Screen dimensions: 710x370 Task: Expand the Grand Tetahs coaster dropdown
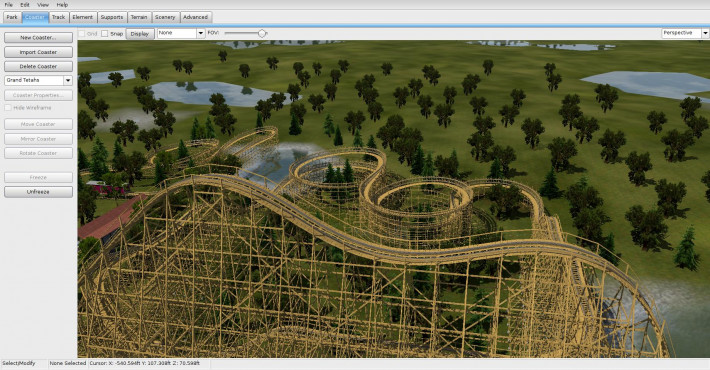click(x=67, y=80)
